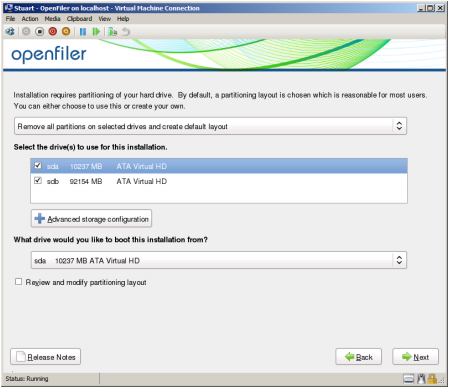Screen dimensions: 449x387
Task: Open the Clipboard menu
Action: (x=79, y=19)
